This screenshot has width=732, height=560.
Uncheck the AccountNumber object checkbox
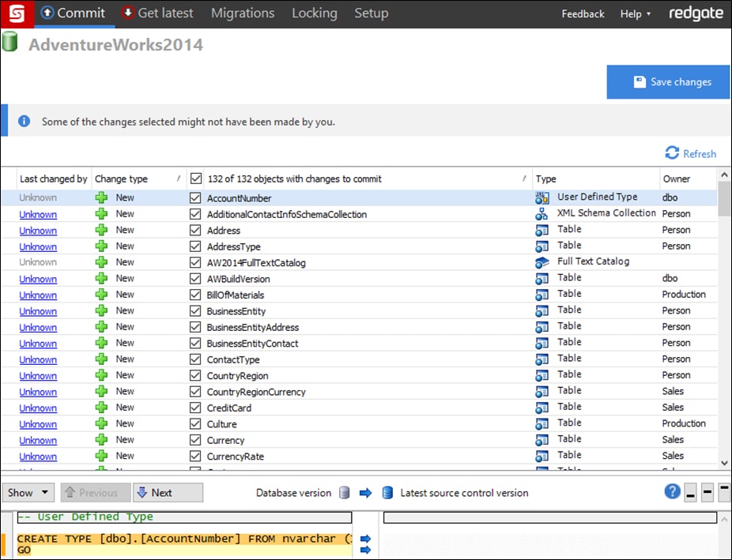coord(195,198)
